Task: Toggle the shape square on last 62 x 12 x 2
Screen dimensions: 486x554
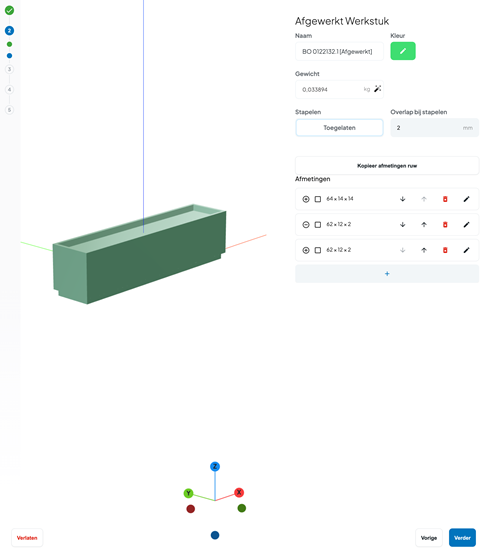Action: 318,250
